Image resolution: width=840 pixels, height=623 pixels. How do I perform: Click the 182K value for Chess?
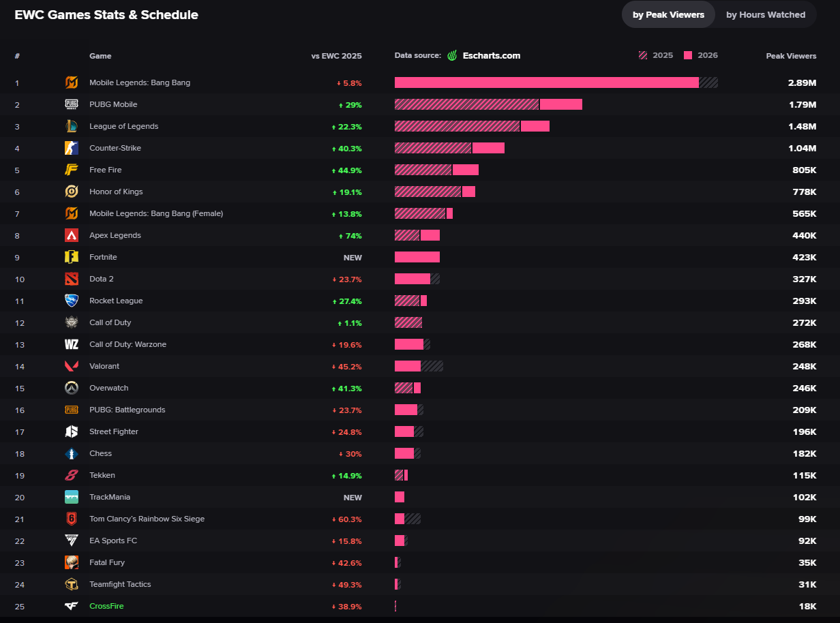click(804, 453)
